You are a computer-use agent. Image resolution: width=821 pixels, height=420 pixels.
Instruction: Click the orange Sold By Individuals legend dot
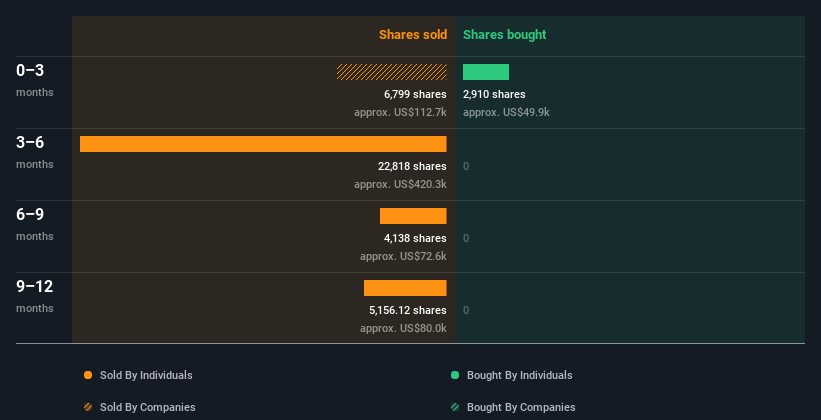click(88, 375)
